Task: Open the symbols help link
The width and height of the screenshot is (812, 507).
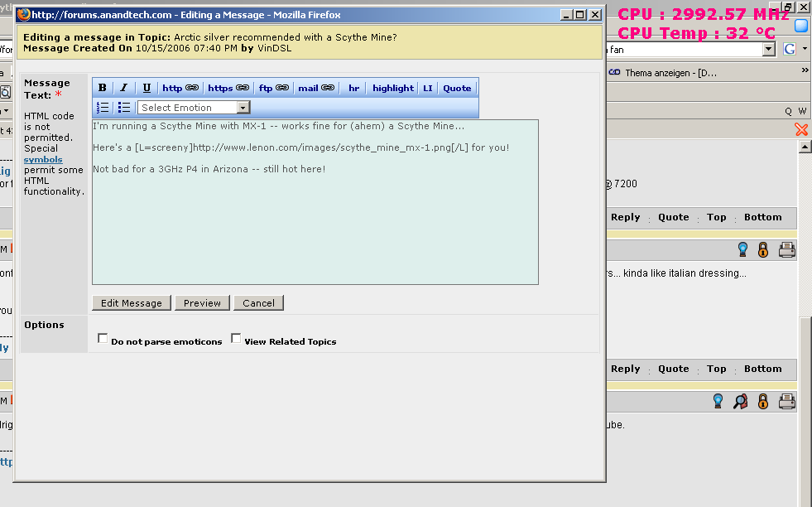Action: [43, 159]
